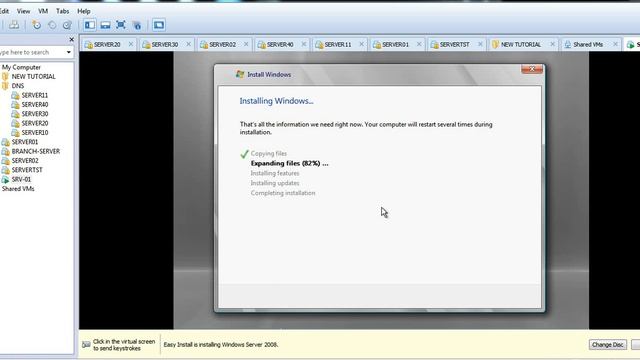The width and height of the screenshot is (640, 360).
Task: Switch to the SERVER30 tab
Action: pos(164,44)
